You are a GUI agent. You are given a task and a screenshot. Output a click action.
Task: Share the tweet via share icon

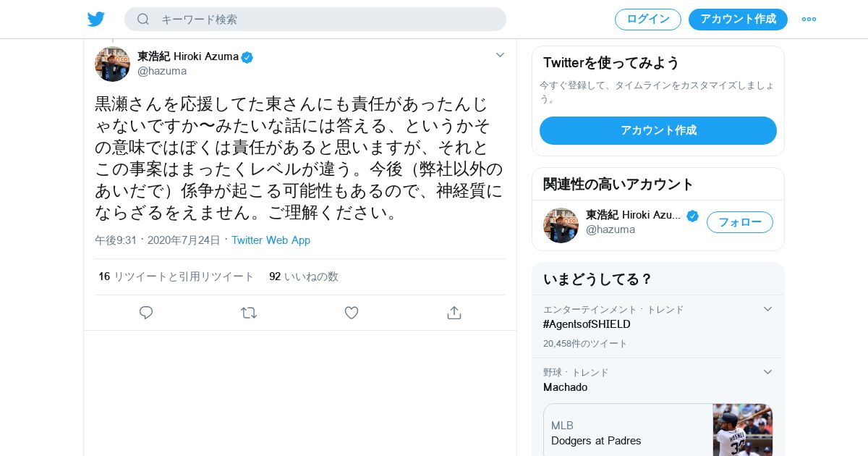(454, 313)
